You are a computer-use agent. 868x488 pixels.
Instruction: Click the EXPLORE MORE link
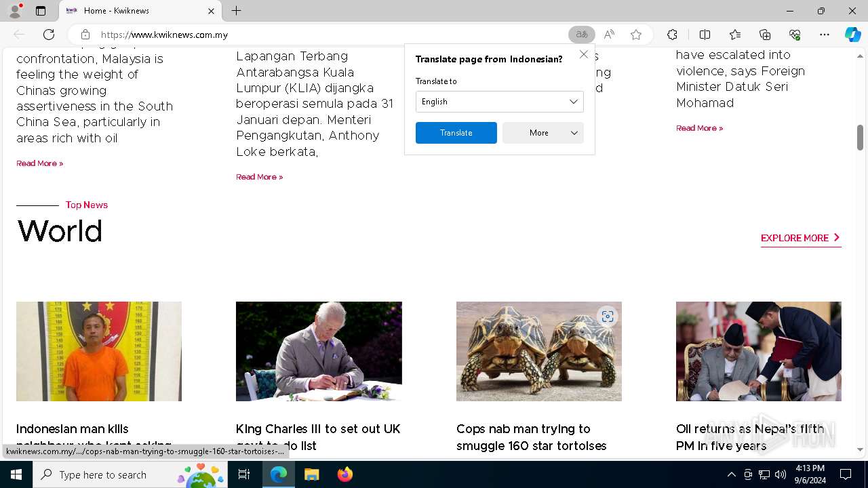pyautogui.click(x=801, y=238)
